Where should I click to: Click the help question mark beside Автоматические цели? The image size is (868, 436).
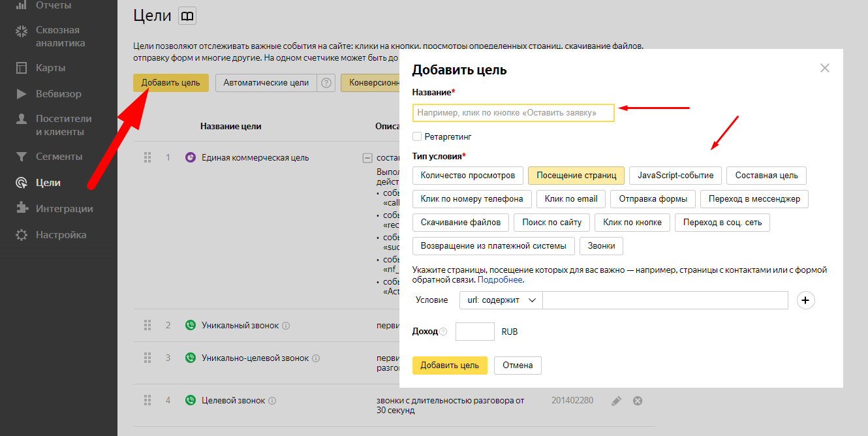tap(326, 83)
